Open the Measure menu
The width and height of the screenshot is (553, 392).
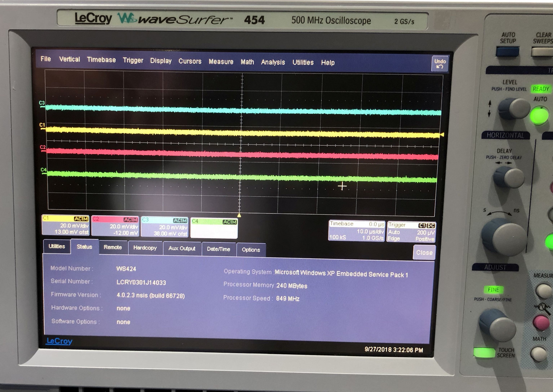[x=221, y=62]
